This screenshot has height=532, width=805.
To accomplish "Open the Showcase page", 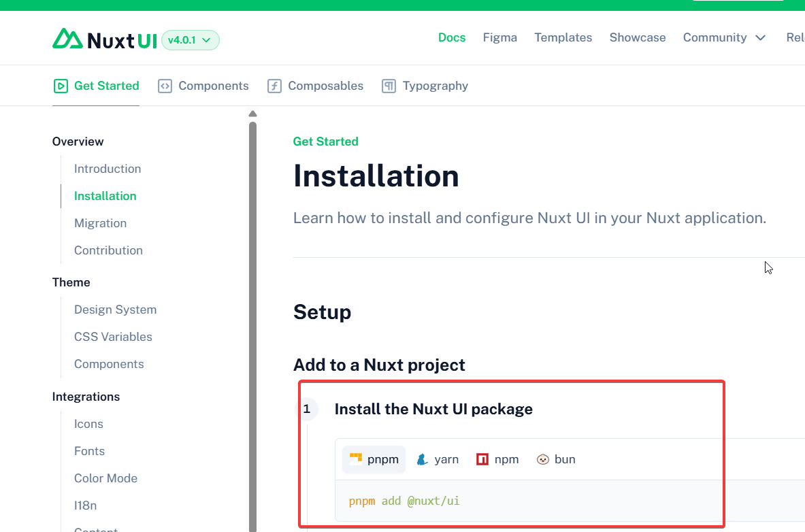I will (x=637, y=37).
